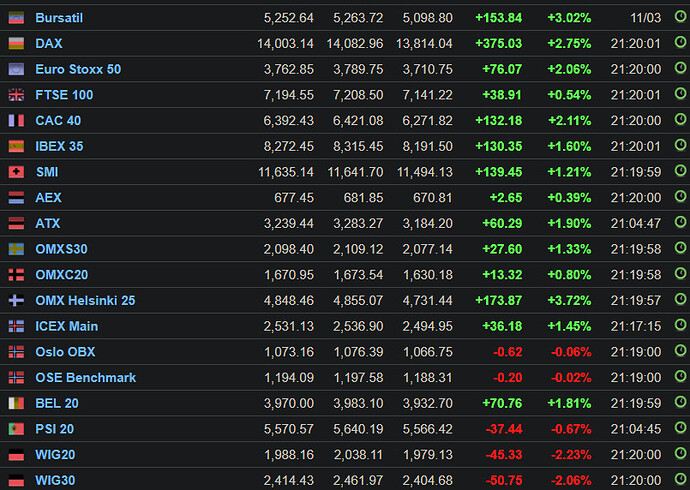This screenshot has width=690, height=490.
Task: Open the FTSE 100 index link
Action: coord(64,95)
